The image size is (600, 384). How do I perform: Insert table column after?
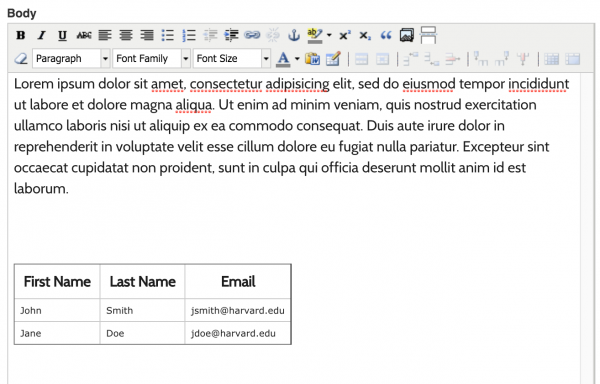502,59
